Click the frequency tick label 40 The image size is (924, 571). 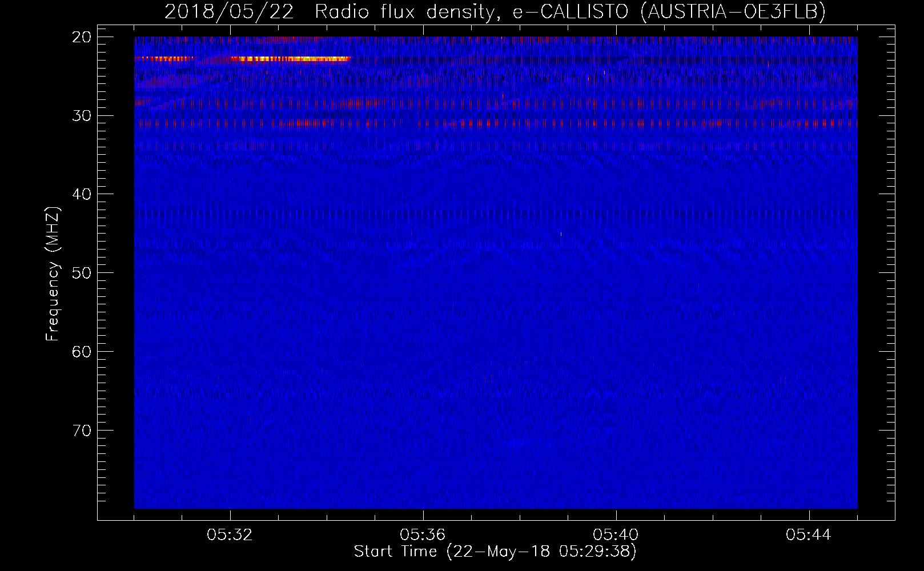(x=82, y=194)
